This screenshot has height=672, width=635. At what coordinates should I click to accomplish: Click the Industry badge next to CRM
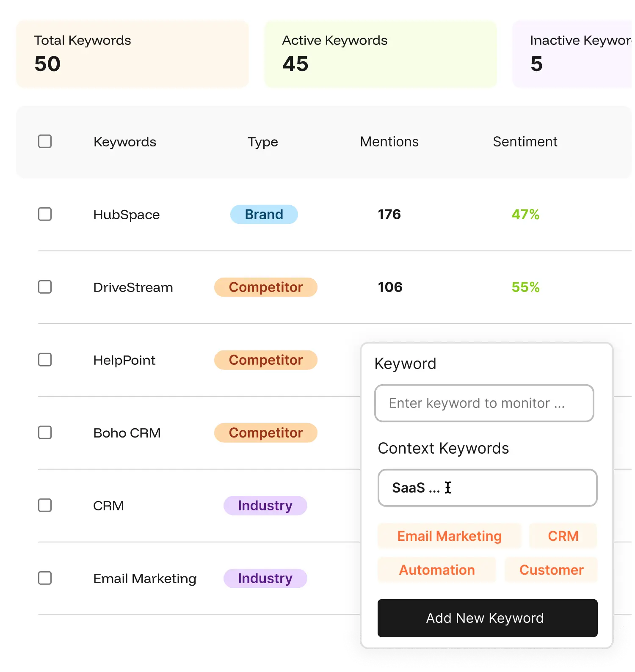point(265,505)
